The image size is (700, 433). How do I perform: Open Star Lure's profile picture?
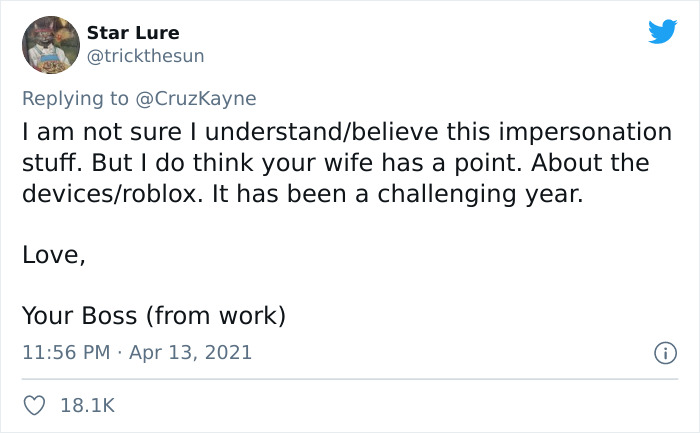coord(51,45)
